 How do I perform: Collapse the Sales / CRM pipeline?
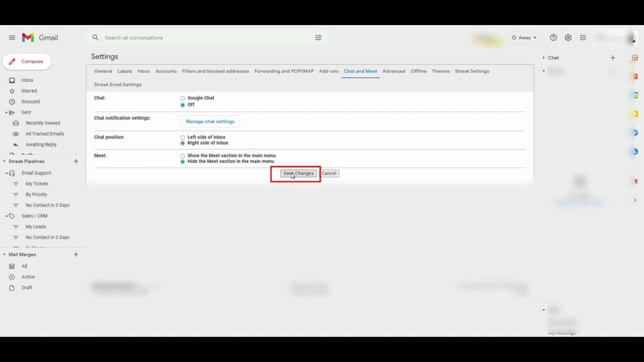[5, 216]
